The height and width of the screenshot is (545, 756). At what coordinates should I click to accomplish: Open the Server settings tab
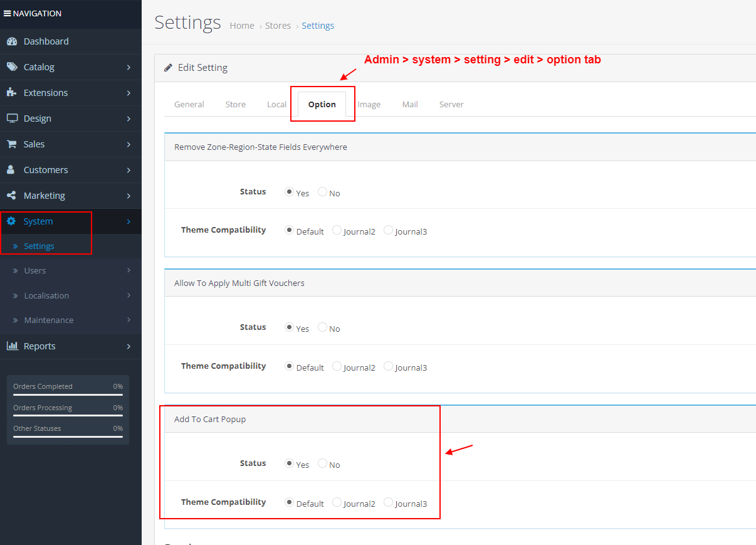click(451, 104)
